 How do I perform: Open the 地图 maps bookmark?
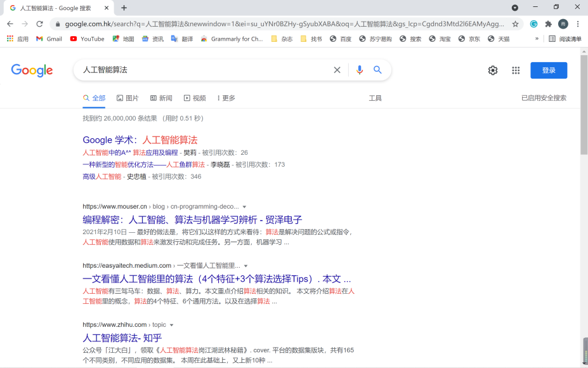(124, 39)
